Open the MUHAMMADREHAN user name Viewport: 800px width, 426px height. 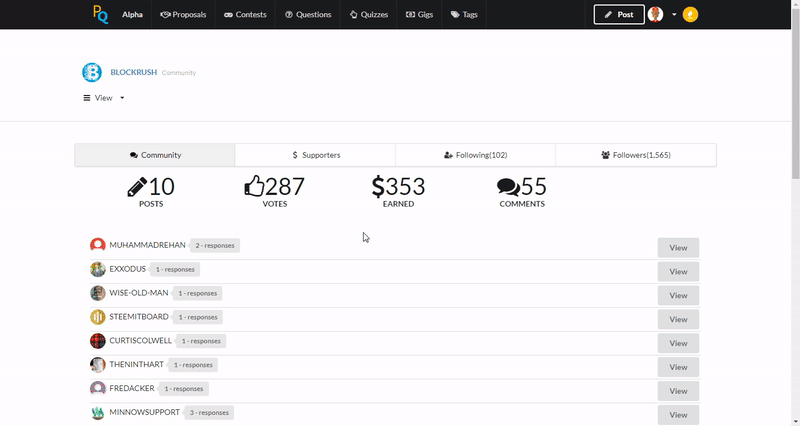(147, 245)
